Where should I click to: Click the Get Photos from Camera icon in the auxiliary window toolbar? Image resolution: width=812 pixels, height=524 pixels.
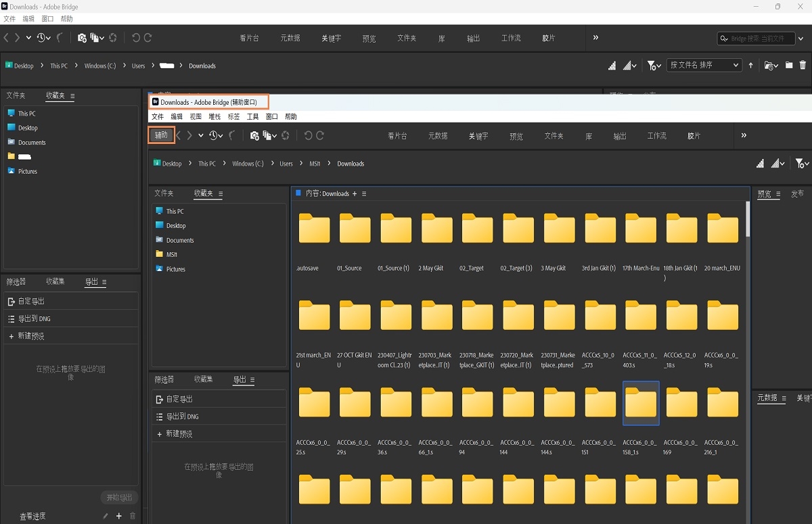tap(254, 136)
